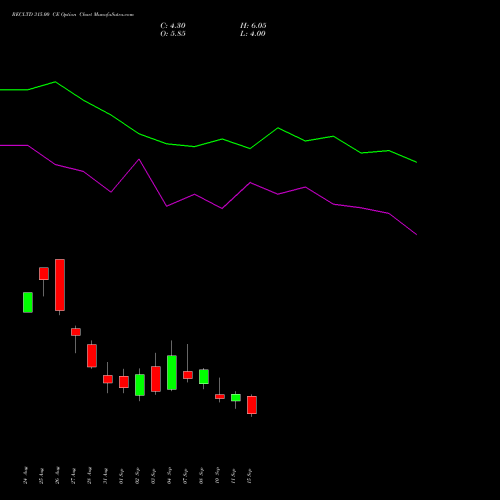Screen dimensions: 500x500
Task: Click the '10 Sep' date label
Action: point(218,476)
